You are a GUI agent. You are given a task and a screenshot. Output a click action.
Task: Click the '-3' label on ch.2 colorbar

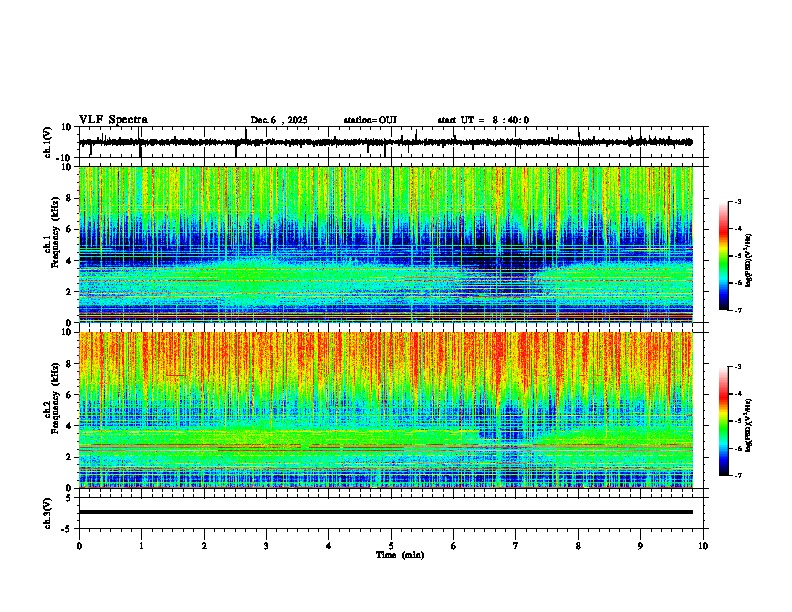[x=737, y=367]
